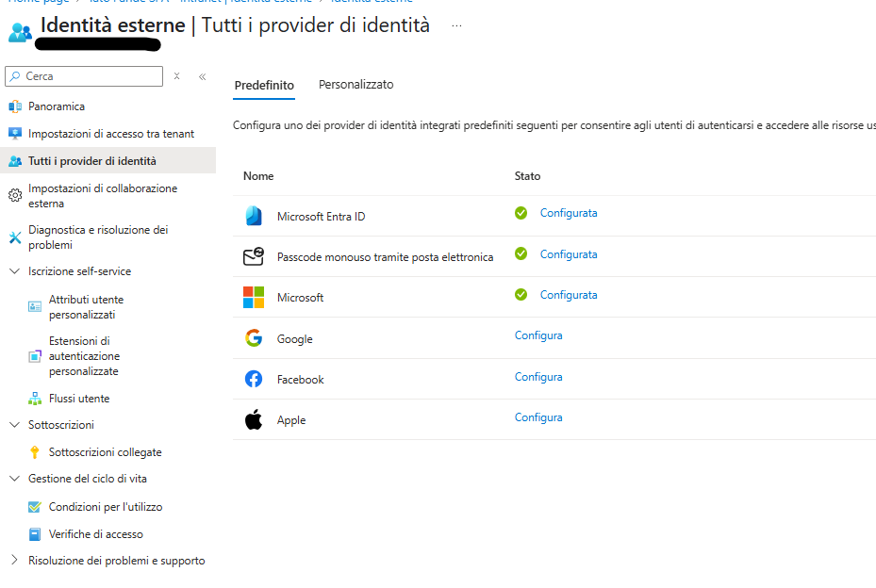Click the Condizioni per l'utilizzo icon
The width and height of the screenshot is (876, 588).
click(35, 506)
